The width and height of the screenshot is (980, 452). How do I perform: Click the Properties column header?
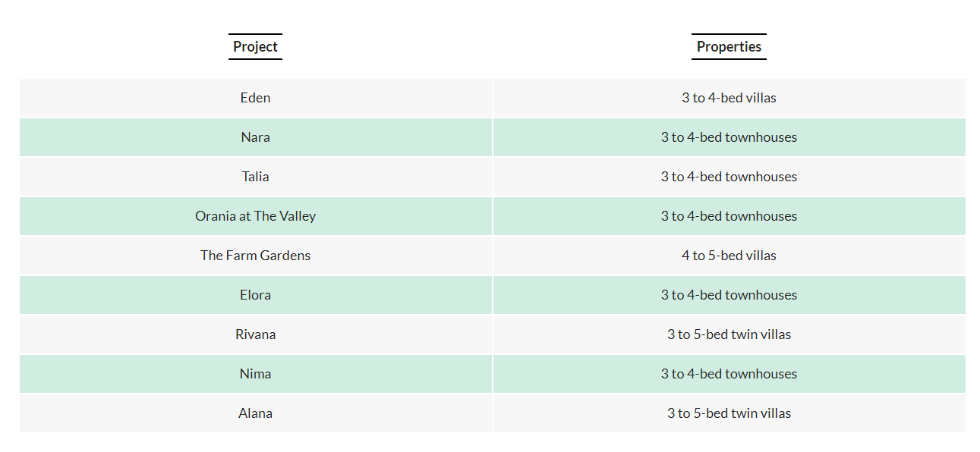pos(729,47)
